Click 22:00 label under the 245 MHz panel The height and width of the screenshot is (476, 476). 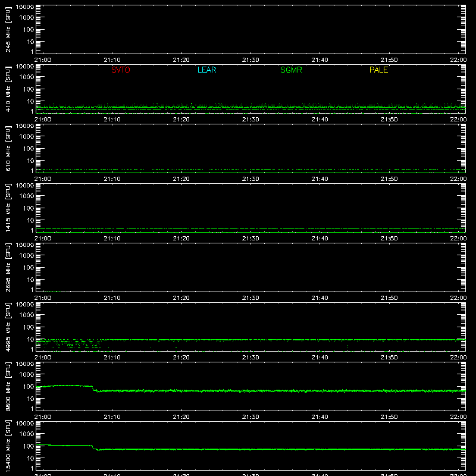(x=458, y=60)
